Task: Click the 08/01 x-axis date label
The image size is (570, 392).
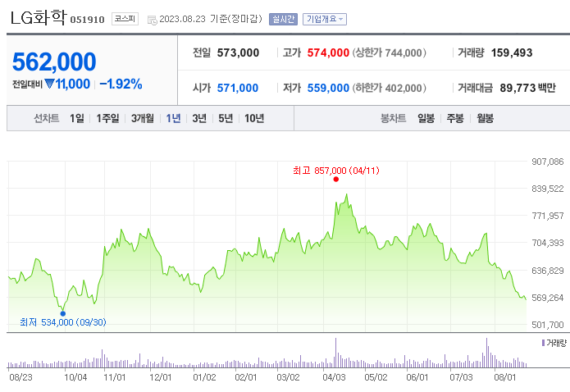Action: 504,377
